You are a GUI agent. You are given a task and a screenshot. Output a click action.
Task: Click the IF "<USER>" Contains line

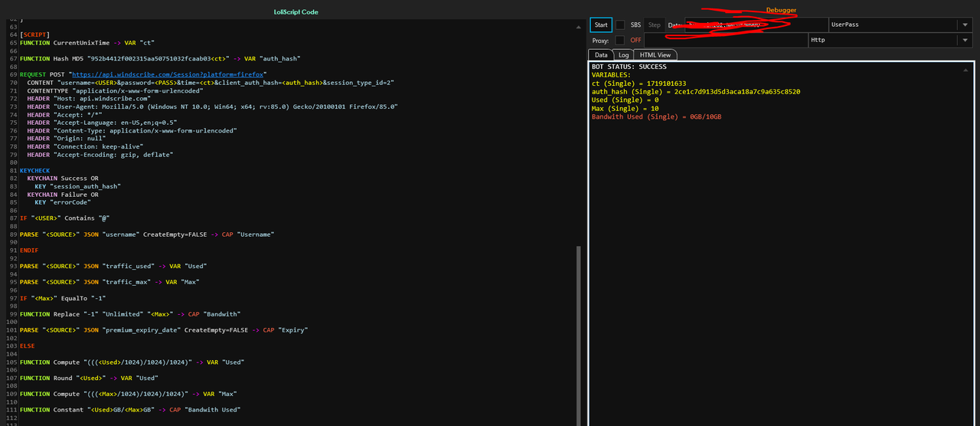[x=64, y=218]
